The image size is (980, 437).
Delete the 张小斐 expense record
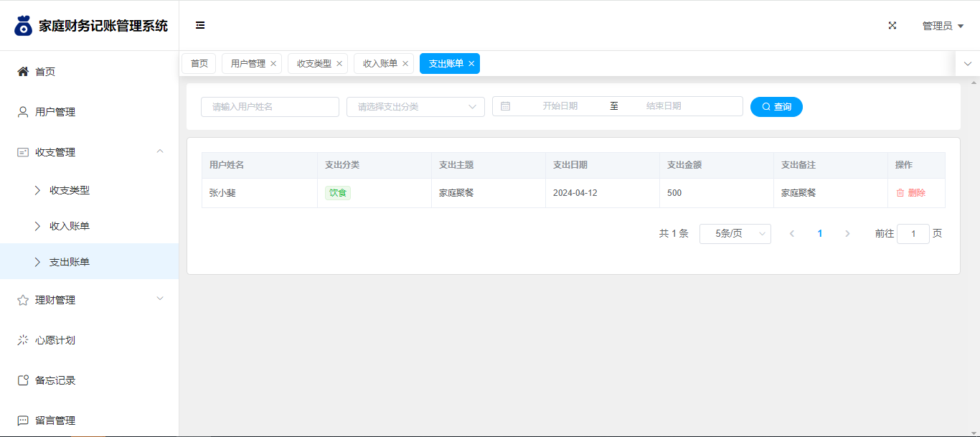[910, 193]
